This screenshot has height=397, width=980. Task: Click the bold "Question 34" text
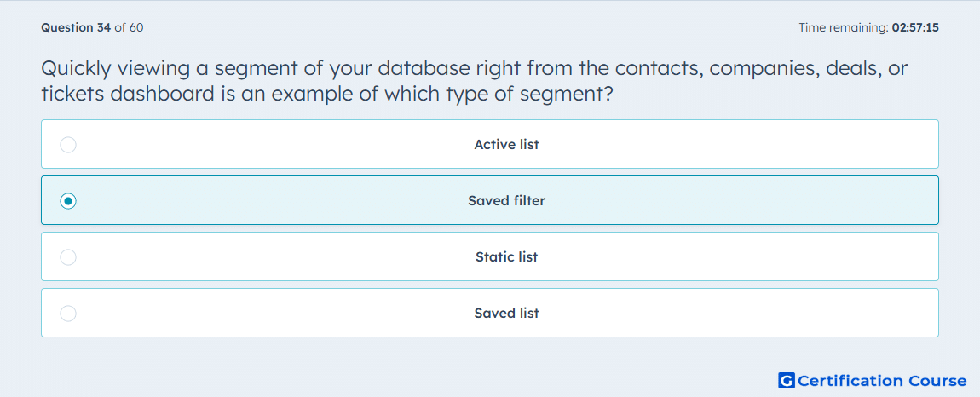[76, 27]
